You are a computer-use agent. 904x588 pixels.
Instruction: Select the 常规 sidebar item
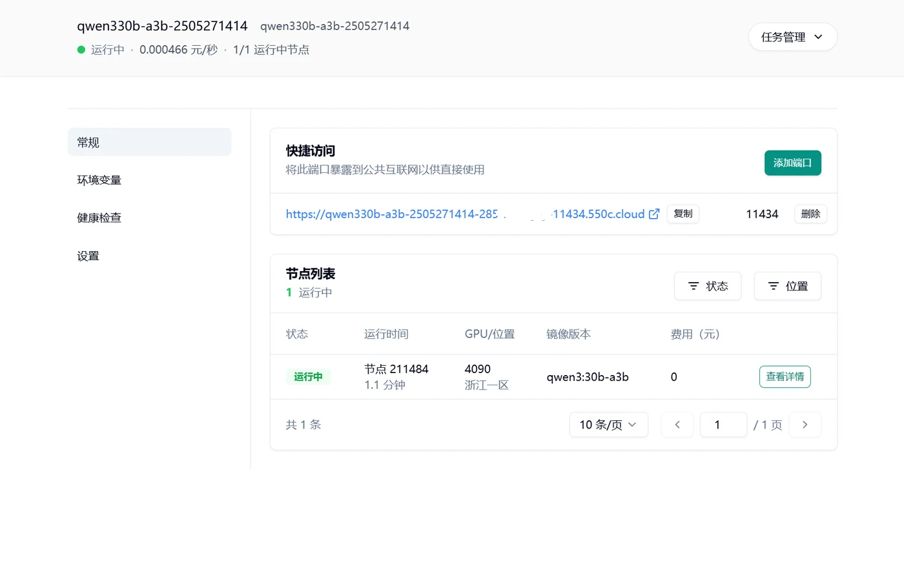coord(149,142)
